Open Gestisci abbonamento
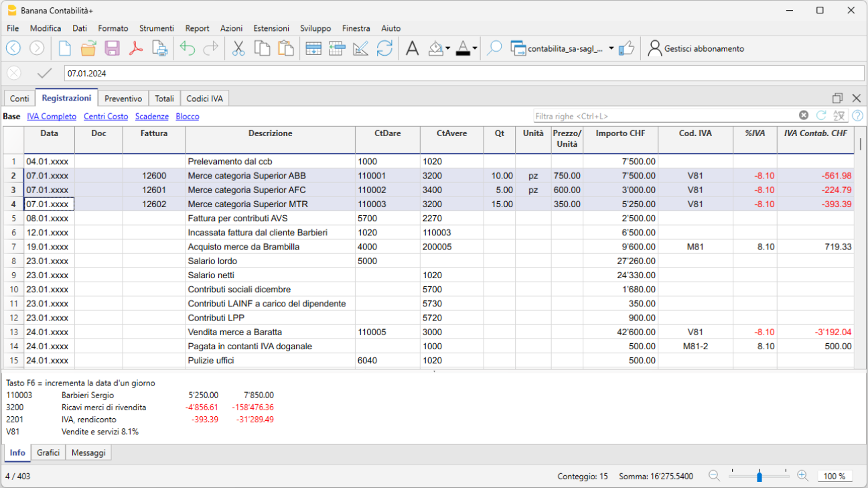The image size is (868, 488). [x=696, y=48]
